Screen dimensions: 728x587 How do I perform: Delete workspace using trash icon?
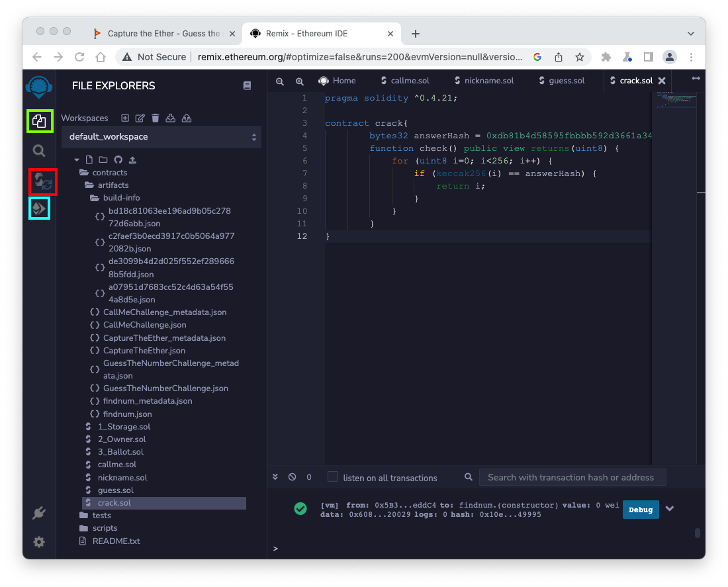point(156,118)
